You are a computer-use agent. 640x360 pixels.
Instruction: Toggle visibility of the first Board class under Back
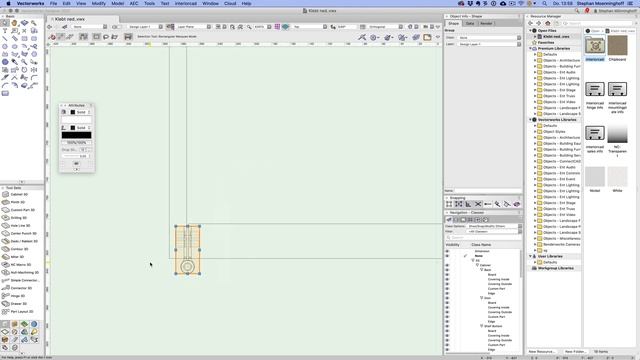coord(447,275)
